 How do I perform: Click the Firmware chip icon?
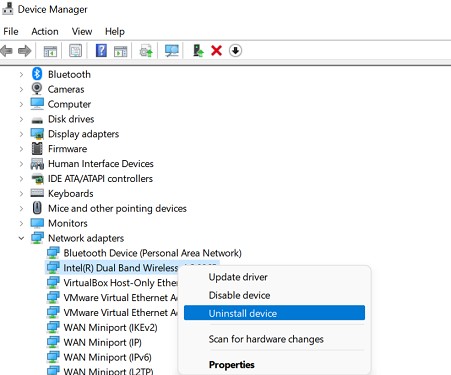pos(37,149)
